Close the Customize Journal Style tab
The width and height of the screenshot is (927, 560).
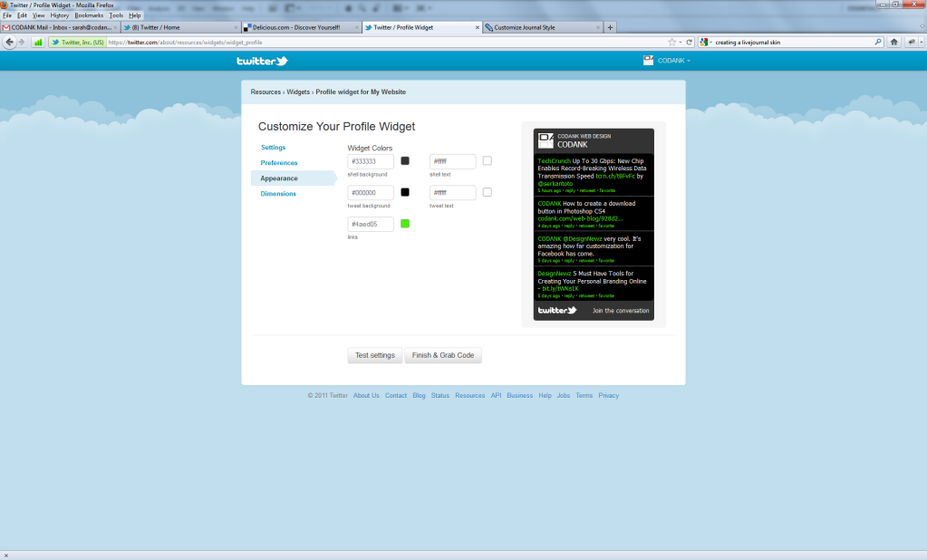point(598,27)
